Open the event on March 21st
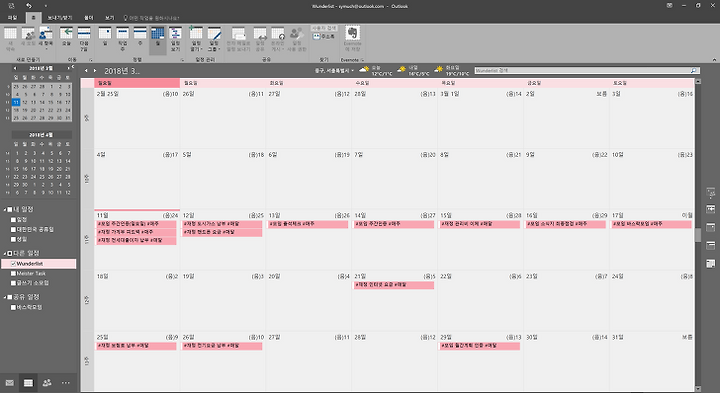Screen dimensions: 720x393 pos(394,285)
